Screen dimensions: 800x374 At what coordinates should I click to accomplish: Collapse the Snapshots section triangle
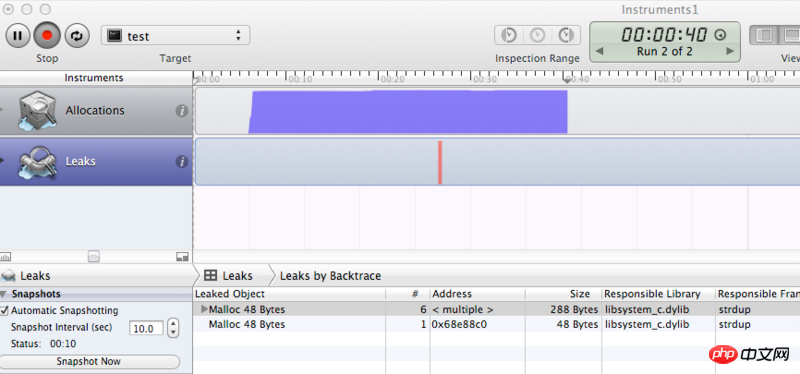3,294
